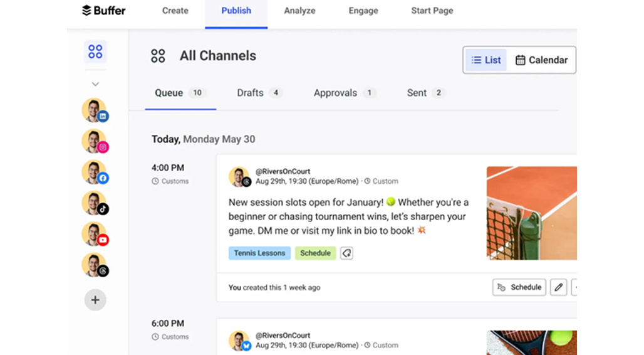The width and height of the screenshot is (644, 355).
Task: Go to the Engage tab
Action: click(363, 11)
